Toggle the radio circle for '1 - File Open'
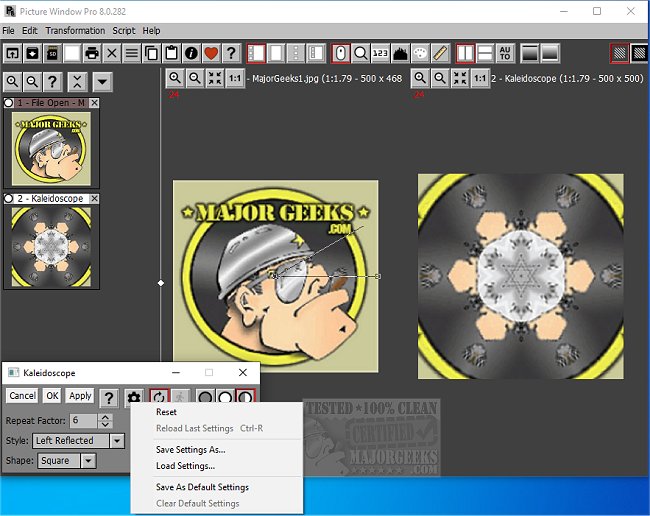 pyautogui.click(x=8, y=103)
